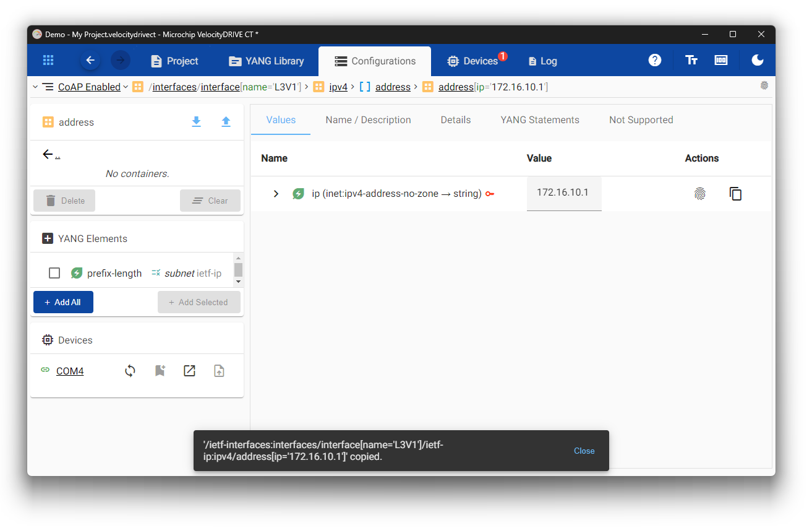
Task: Click the help question mark icon
Action: (654, 60)
